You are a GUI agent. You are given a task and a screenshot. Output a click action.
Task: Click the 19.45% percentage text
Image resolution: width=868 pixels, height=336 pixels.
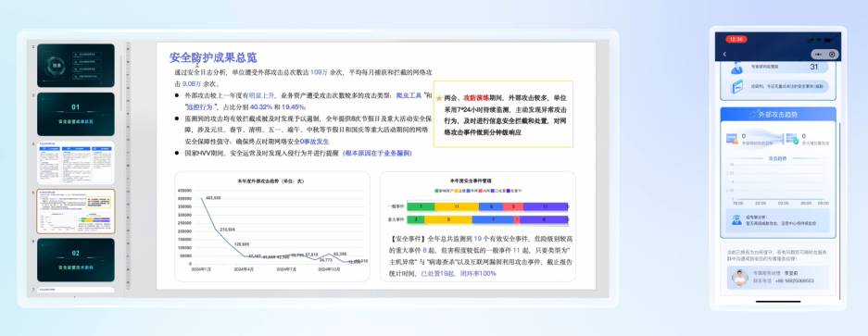(x=294, y=106)
